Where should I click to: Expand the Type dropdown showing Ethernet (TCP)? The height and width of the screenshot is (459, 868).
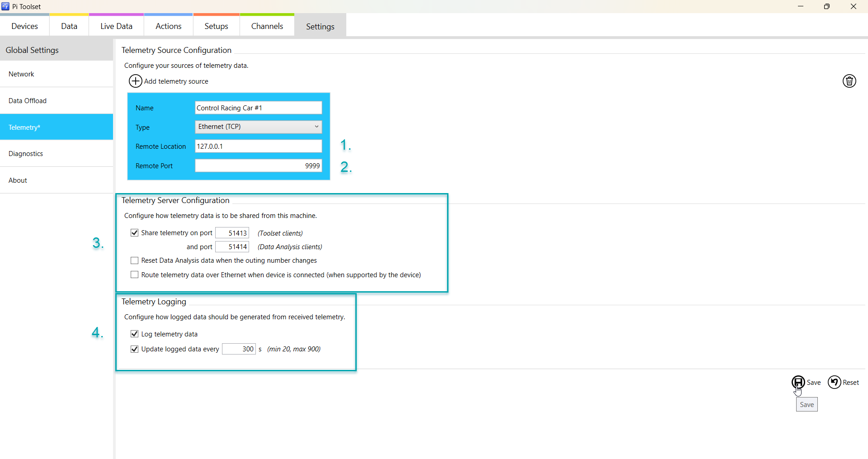tap(258, 127)
